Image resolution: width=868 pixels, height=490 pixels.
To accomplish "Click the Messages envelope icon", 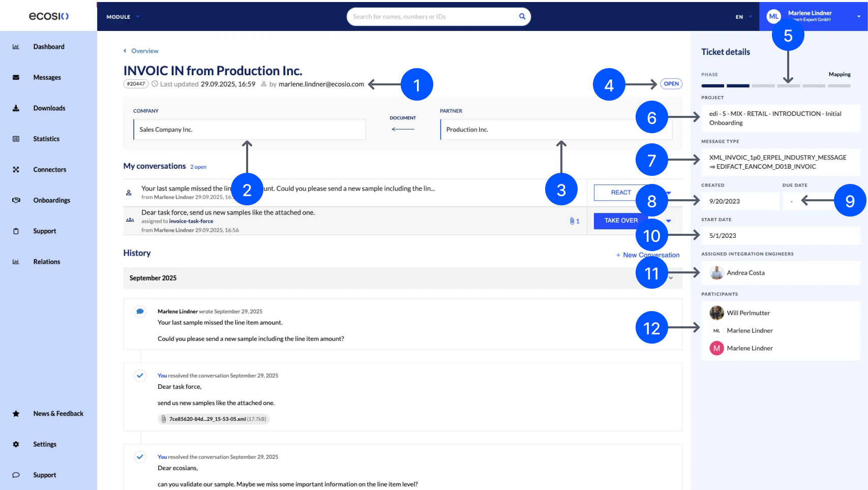I will [16, 77].
